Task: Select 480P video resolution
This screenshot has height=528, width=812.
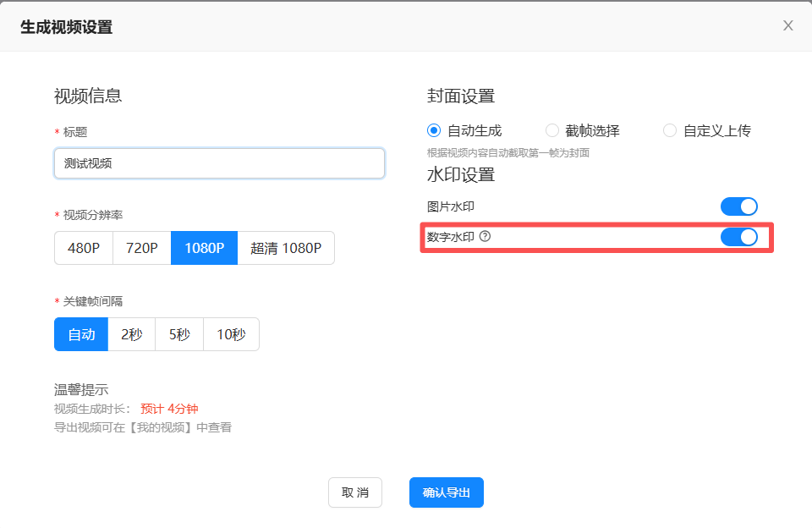Action: 84,248
